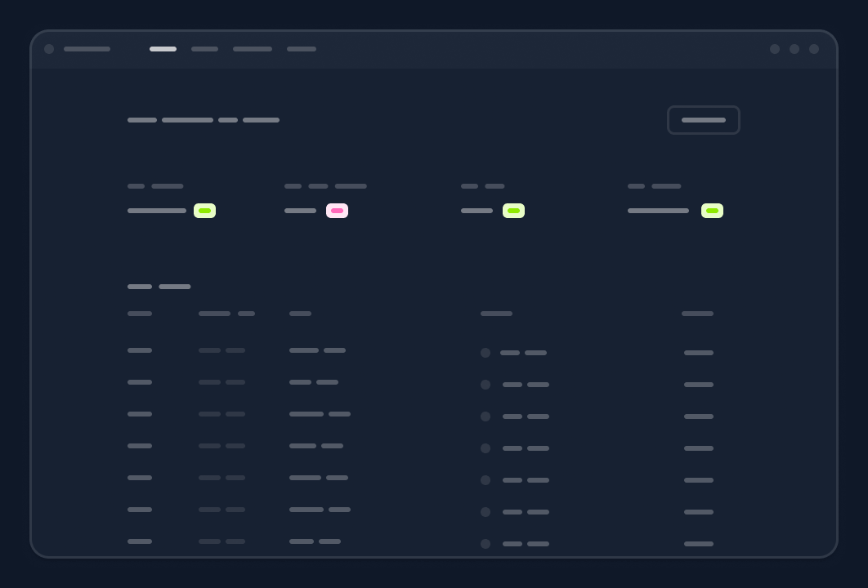Viewport: 868px width, 588px height.
Task: Click the green badge in the first stat card
Action: pyautogui.click(x=204, y=211)
